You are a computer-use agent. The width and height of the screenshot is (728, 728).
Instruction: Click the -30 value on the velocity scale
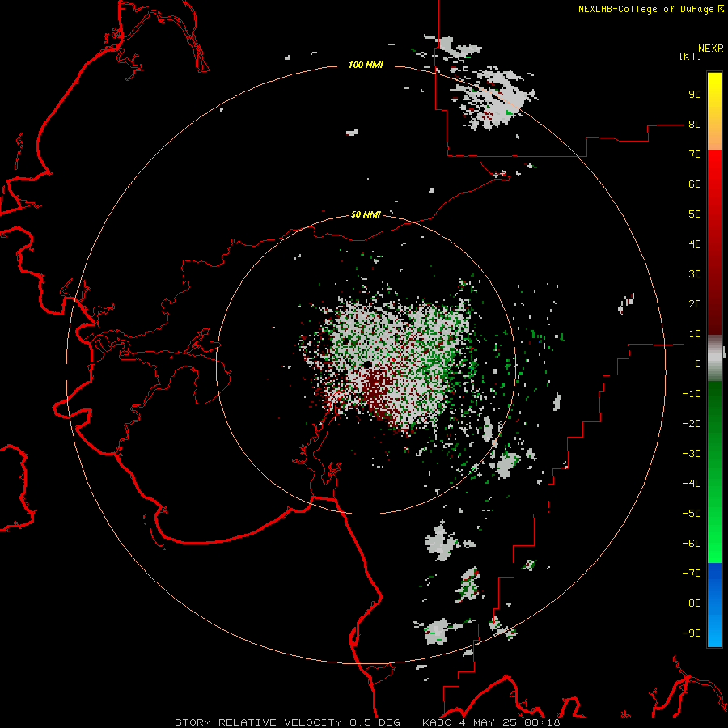click(692, 454)
